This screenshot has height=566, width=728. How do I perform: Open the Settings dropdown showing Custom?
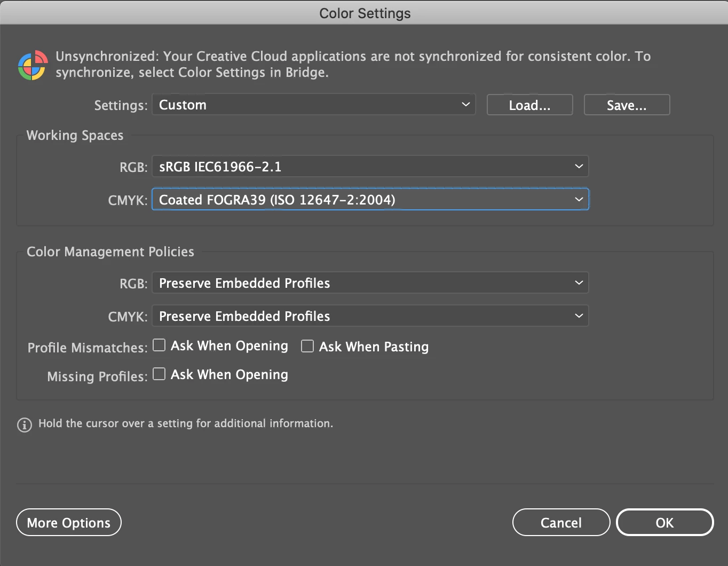click(x=313, y=105)
